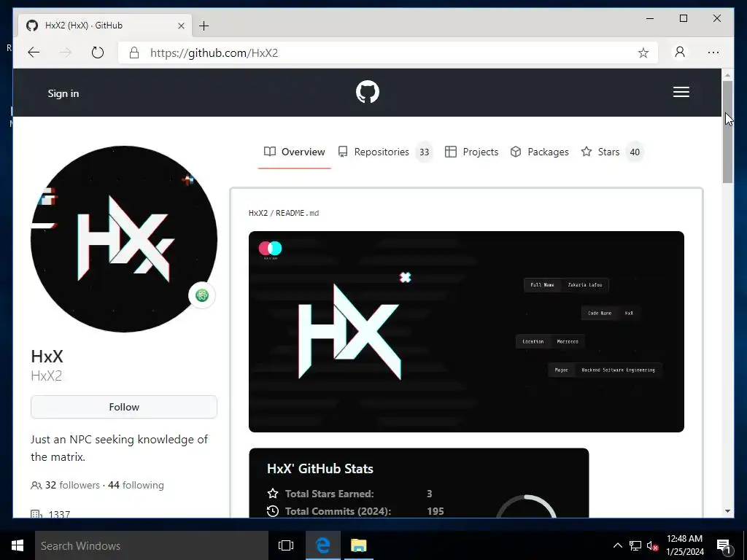The width and height of the screenshot is (747, 560).
Task: Click the browser forward arrow
Action: (65, 52)
